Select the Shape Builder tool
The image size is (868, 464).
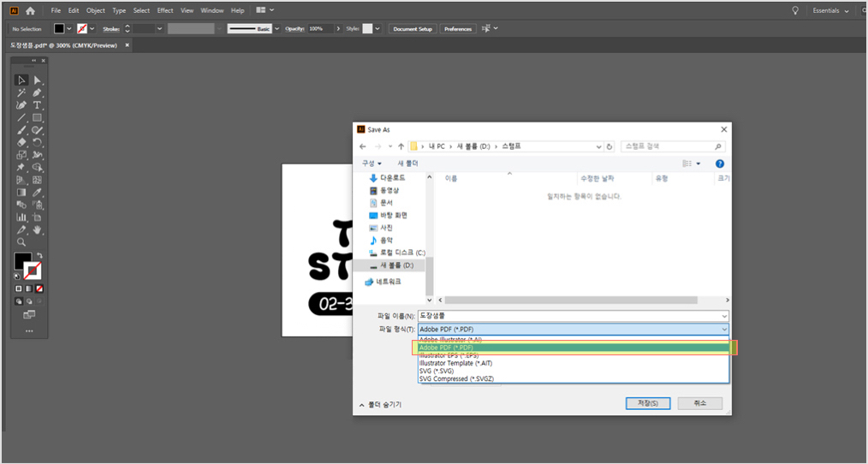click(37, 167)
